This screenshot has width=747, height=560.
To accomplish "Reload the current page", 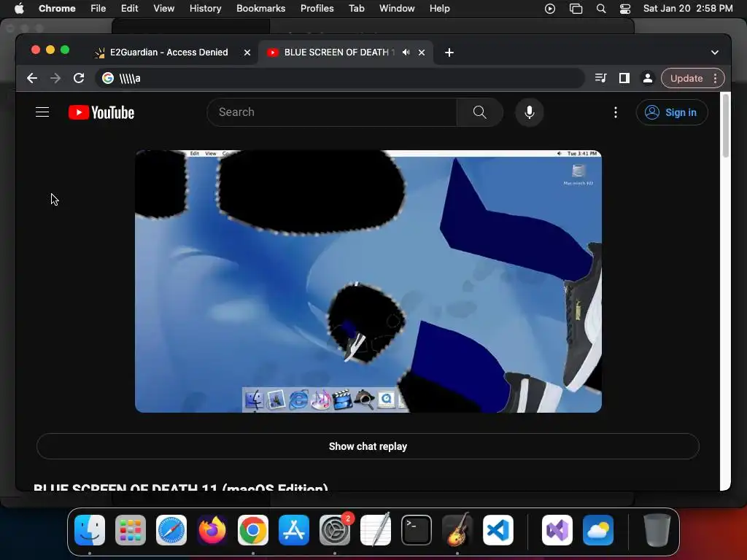I will click(79, 78).
